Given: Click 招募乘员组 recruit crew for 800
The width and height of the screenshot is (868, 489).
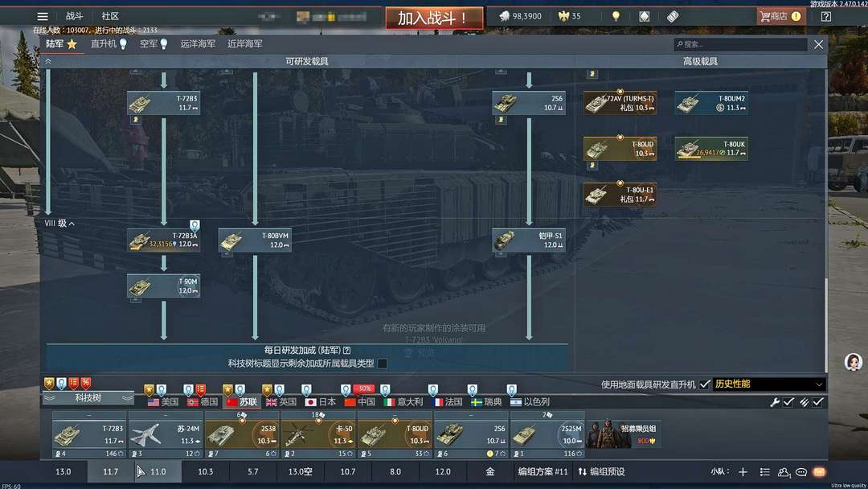Looking at the screenshot, I should pyautogui.click(x=624, y=434).
